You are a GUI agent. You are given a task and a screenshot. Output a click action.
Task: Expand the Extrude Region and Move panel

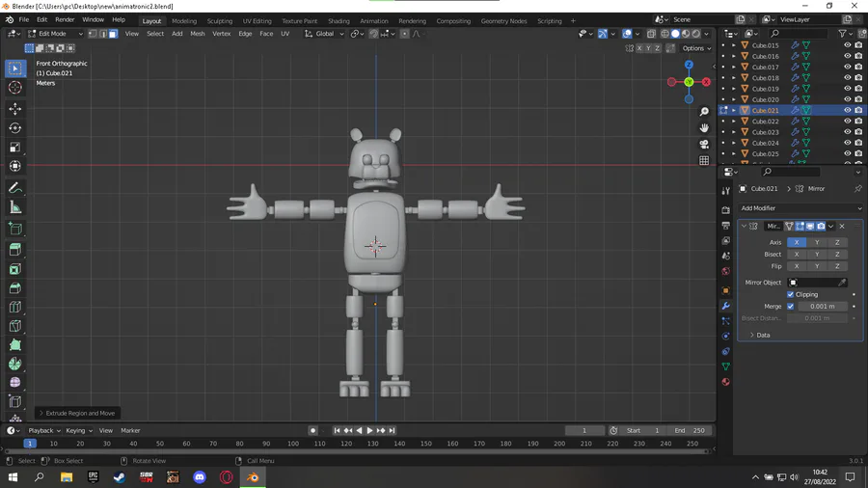76,414
